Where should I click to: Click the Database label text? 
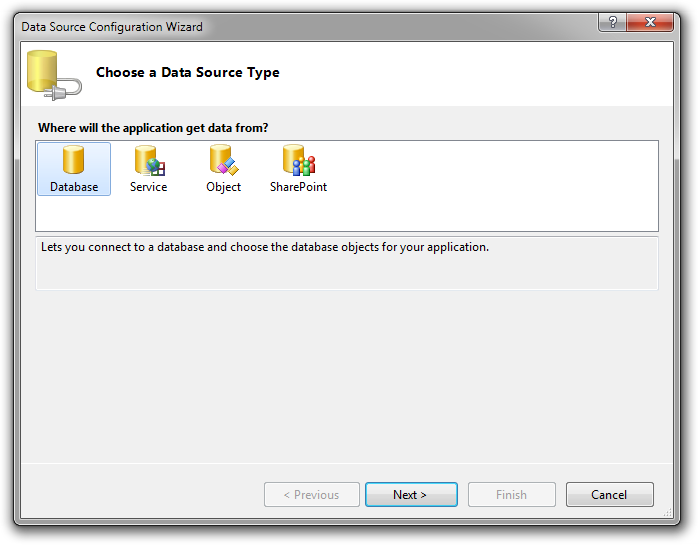pos(74,187)
